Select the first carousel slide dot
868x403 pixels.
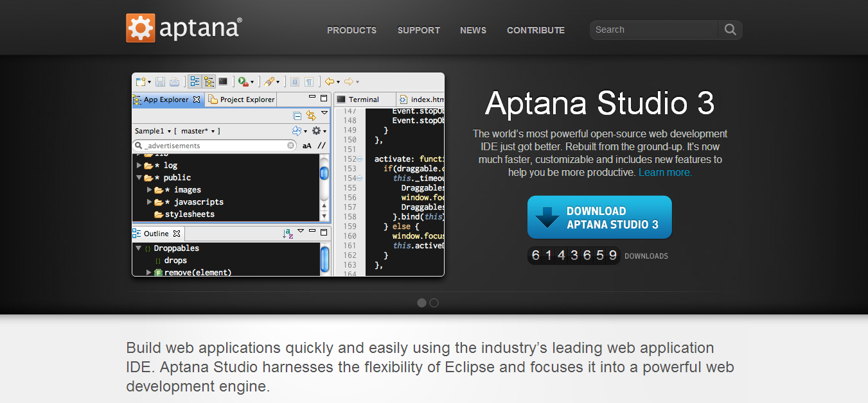pos(421,303)
